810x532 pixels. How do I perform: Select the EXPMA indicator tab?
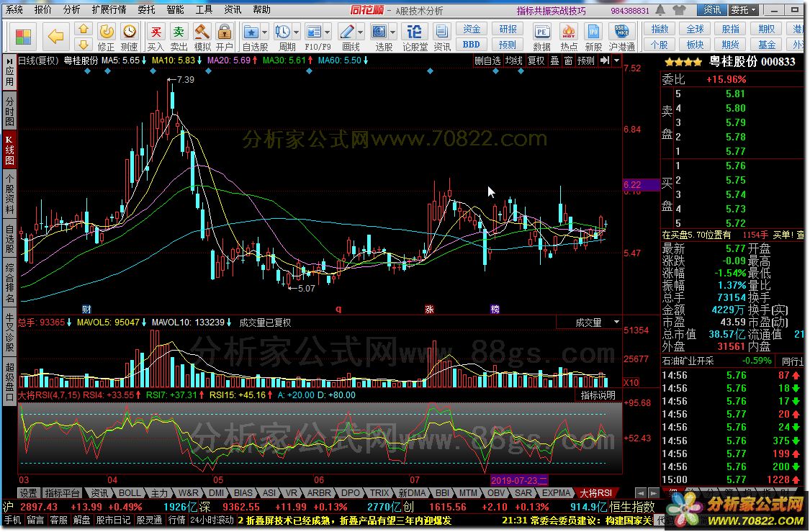click(x=556, y=492)
